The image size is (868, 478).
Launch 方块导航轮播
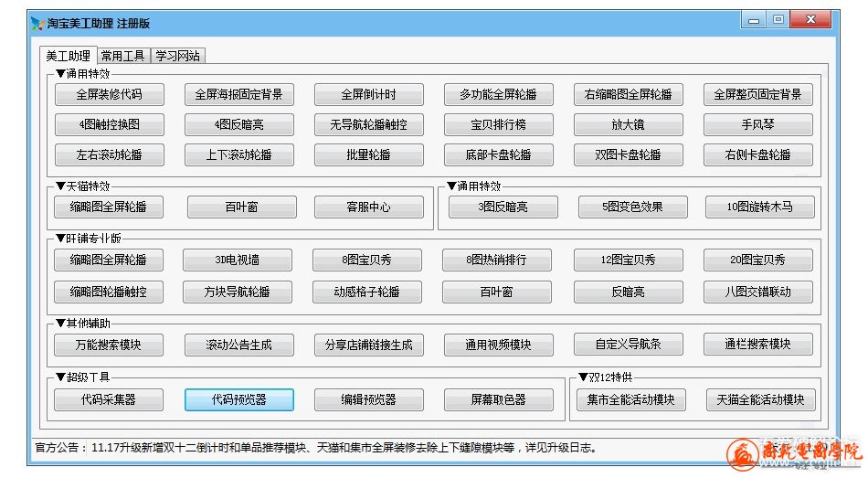[x=238, y=292]
